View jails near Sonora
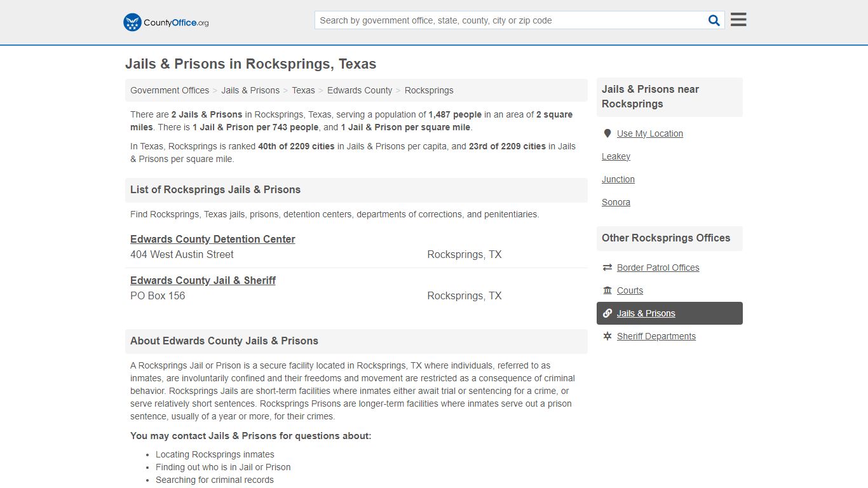The width and height of the screenshot is (868, 488). 616,202
